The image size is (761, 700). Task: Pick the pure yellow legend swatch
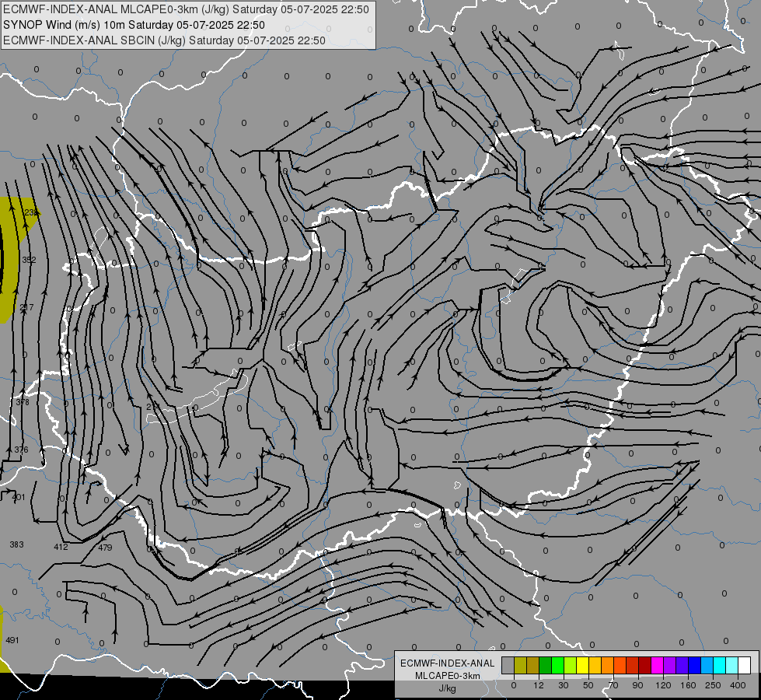[x=582, y=666]
